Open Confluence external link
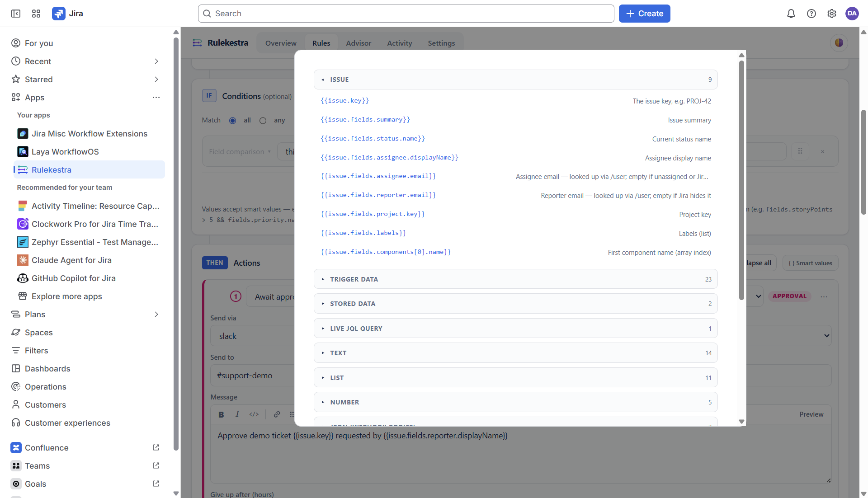The height and width of the screenshot is (498, 868). pyautogui.click(x=156, y=447)
